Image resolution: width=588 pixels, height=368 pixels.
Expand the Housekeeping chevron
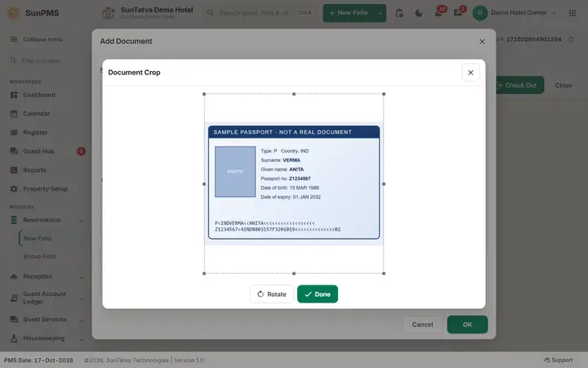82,339
